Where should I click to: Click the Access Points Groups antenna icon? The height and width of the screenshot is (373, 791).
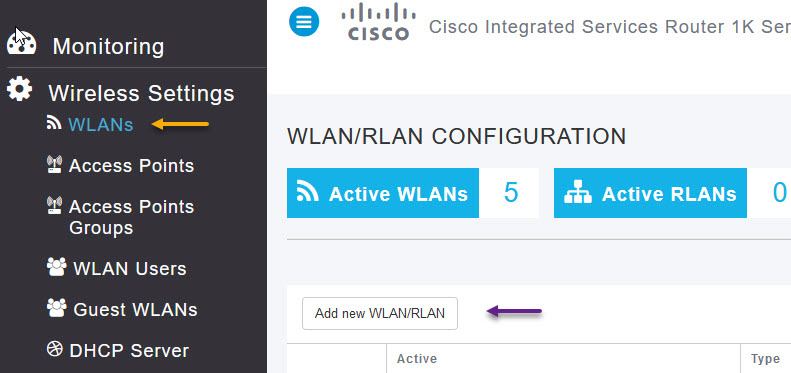tap(54, 205)
